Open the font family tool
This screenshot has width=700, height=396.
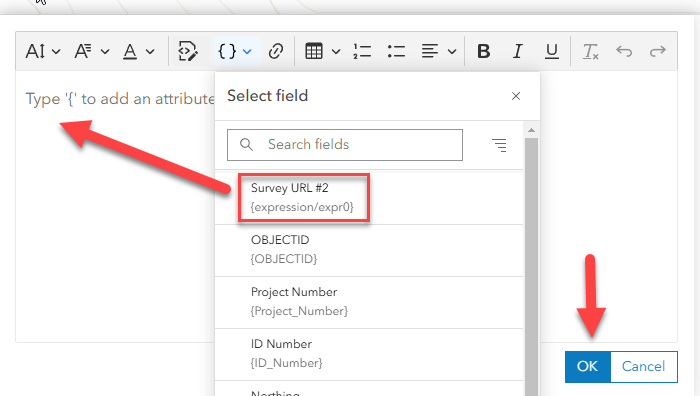pos(83,51)
